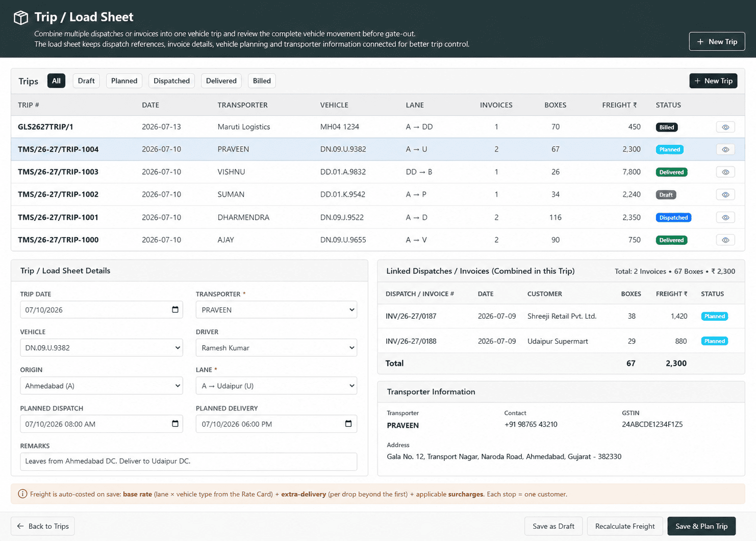Click Save as Draft

click(553, 526)
